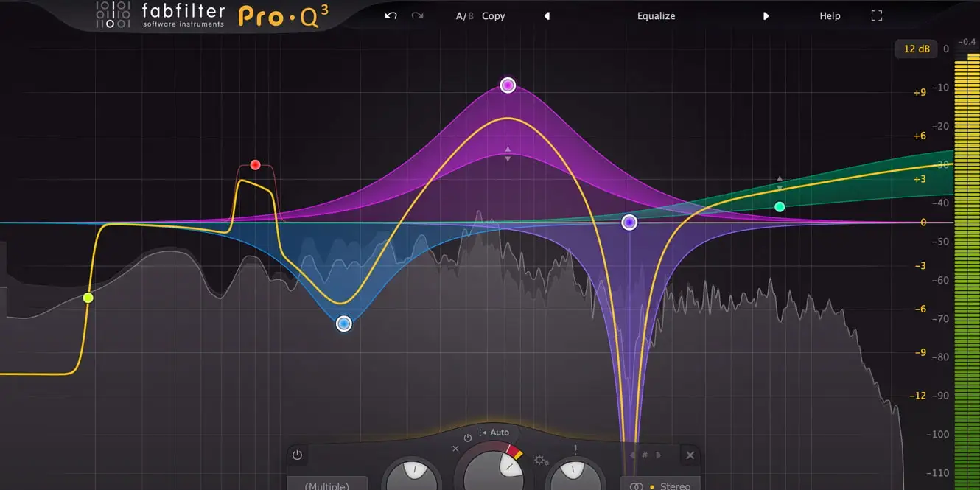Click the FabFilter binary logo icon
Viewport: 980px width, 490px height.
coord(113,15)
